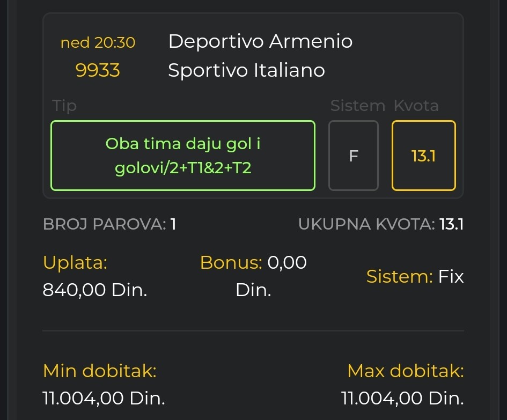Screen dimensions: 507x420
Task: Click the 840,00 Din. stake amount
Action: [x=94, y=290]
